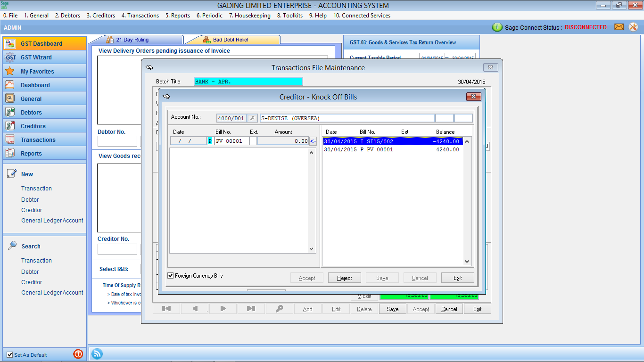Image resolution: width=644 pixels, height=362 pixels.
Task: Click the Amount field 0.00
Action: 283,141
